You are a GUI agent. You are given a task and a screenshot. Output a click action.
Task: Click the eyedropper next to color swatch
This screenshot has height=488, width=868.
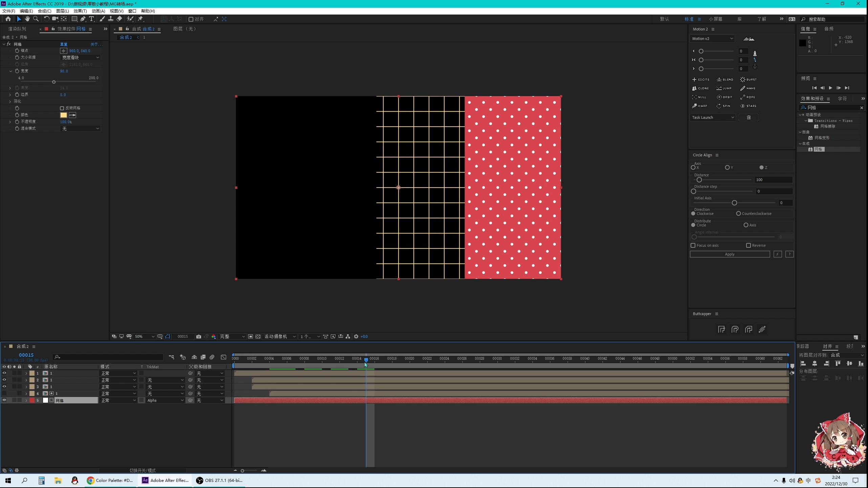point(72,115)
